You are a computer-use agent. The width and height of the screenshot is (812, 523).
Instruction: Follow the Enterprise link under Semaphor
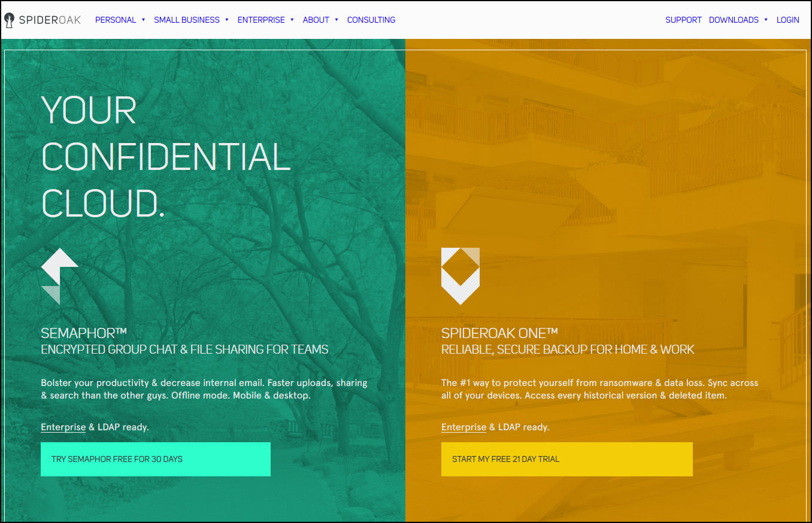pyautogui.click(x=63, y=427)
